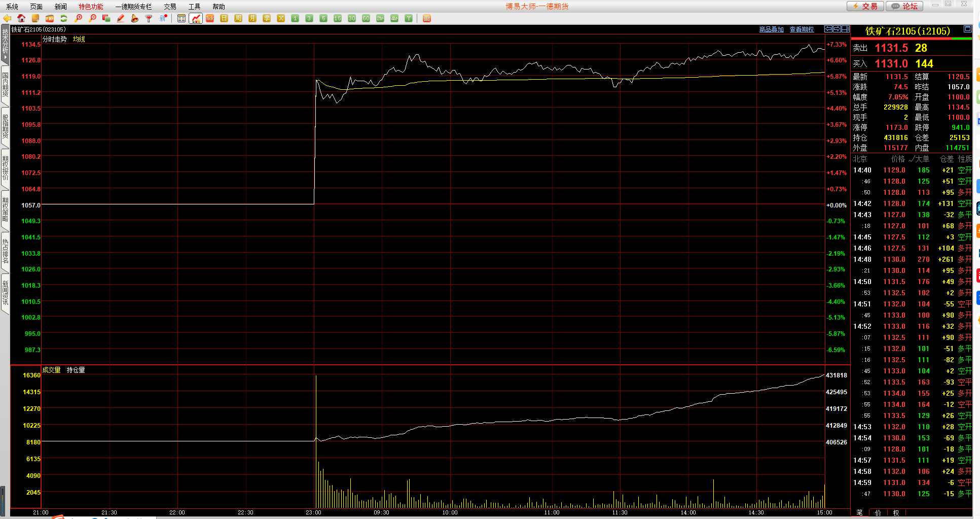
Task: Select the 15-minute period button
Action: coord(338,18)
